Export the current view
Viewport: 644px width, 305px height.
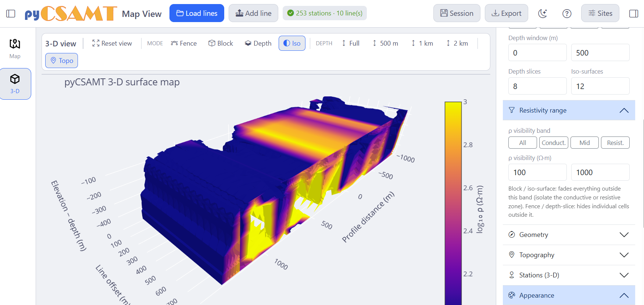click(506, 13)
